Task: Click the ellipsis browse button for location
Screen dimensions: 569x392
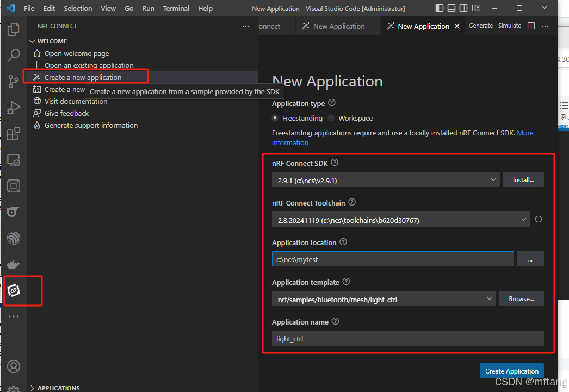Action: coord(530,259)
